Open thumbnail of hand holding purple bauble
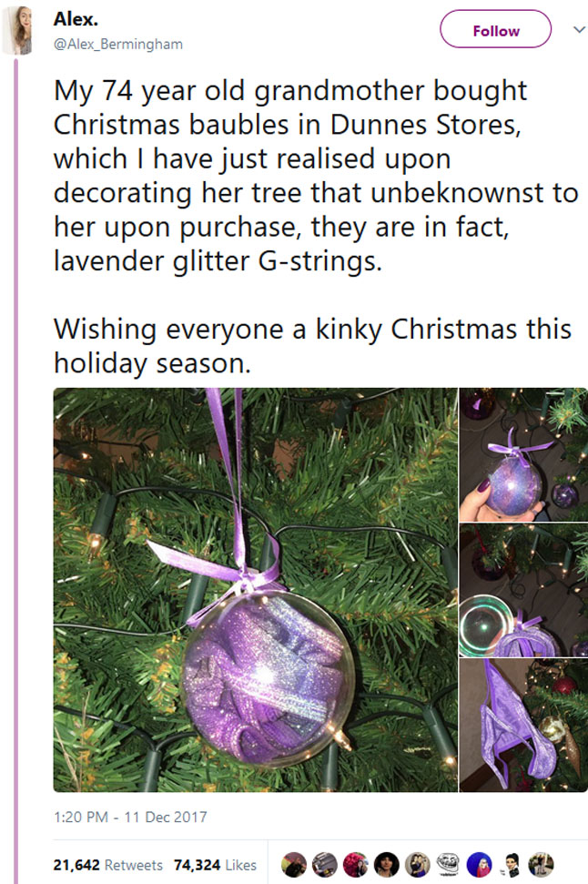This screenshot has width=588, height=884. point(523,454)
